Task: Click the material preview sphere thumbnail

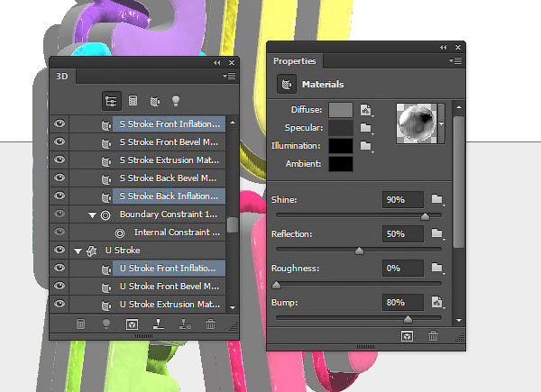Action: click(417, 123)
